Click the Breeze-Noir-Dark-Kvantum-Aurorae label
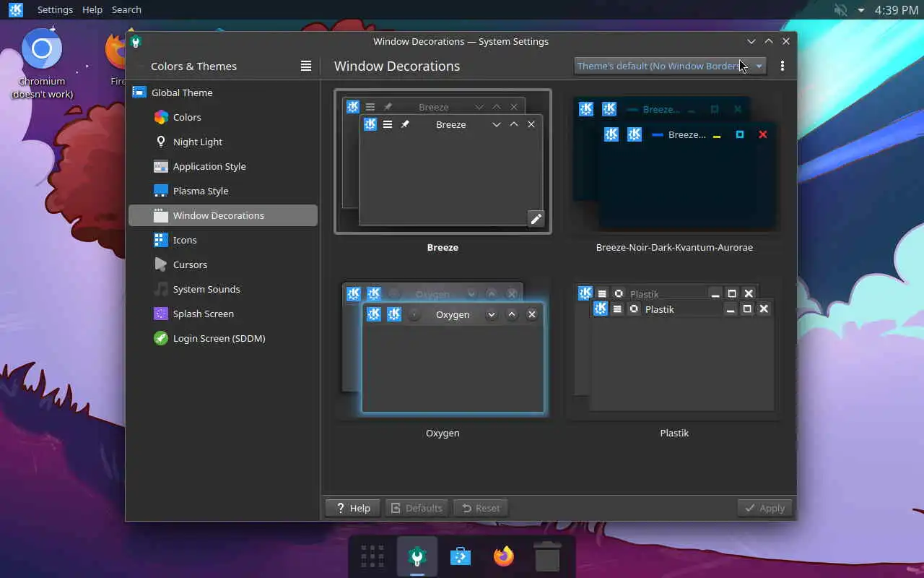Screen dimensions: 924x578 pyautogui.click(x=674, y=247)
